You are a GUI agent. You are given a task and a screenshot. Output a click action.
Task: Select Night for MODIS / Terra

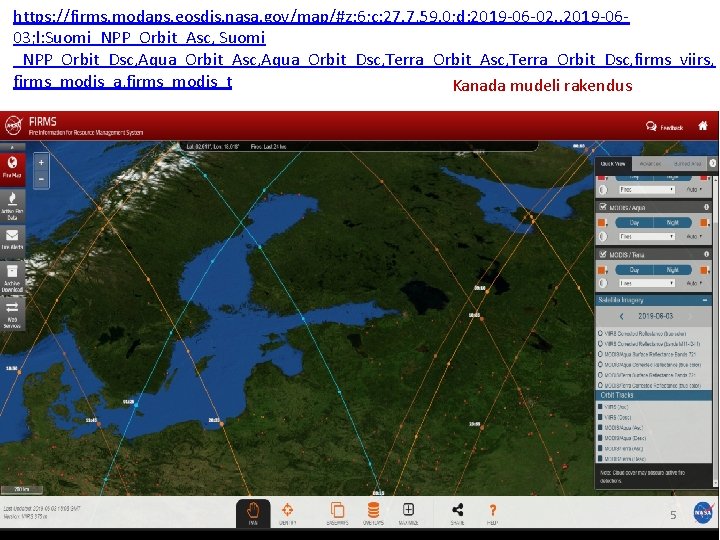672,270
